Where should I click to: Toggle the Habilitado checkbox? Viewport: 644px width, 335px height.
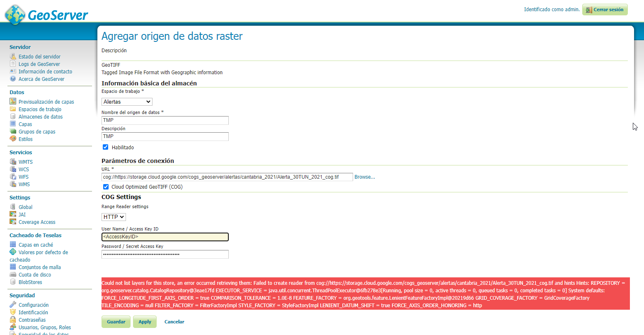106,147
